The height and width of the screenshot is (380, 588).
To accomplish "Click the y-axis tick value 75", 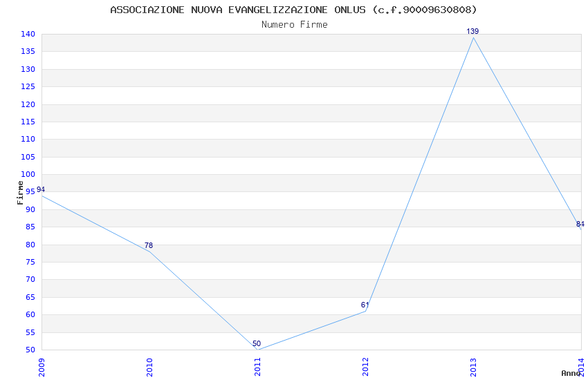I will tap(30, 262).
